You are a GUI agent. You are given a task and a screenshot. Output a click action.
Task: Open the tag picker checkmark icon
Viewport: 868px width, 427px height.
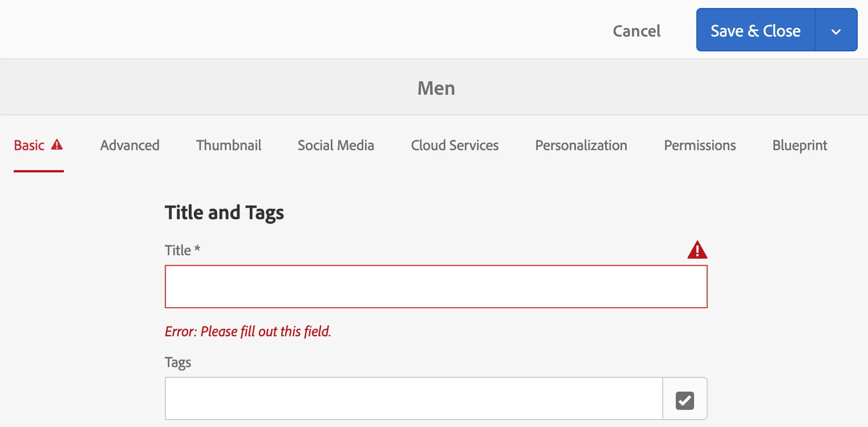[685, 401]
